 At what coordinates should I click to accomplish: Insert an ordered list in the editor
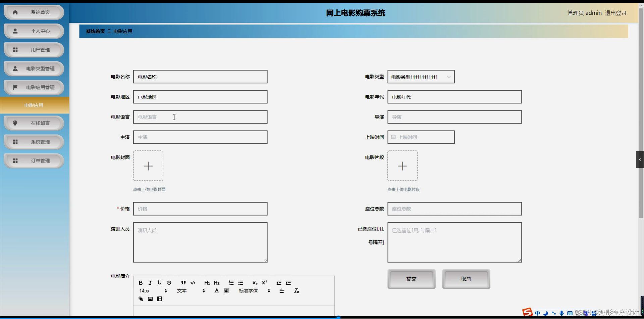[231, 282]
